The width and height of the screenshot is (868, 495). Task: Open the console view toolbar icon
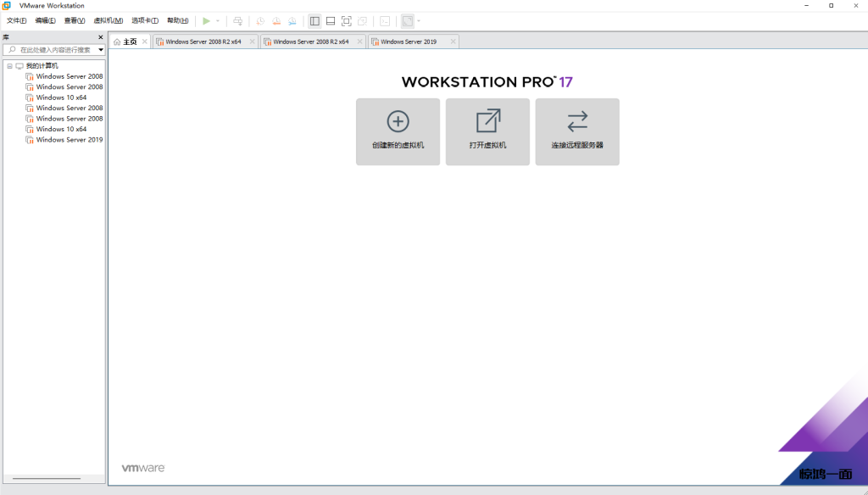pos(385,21)
